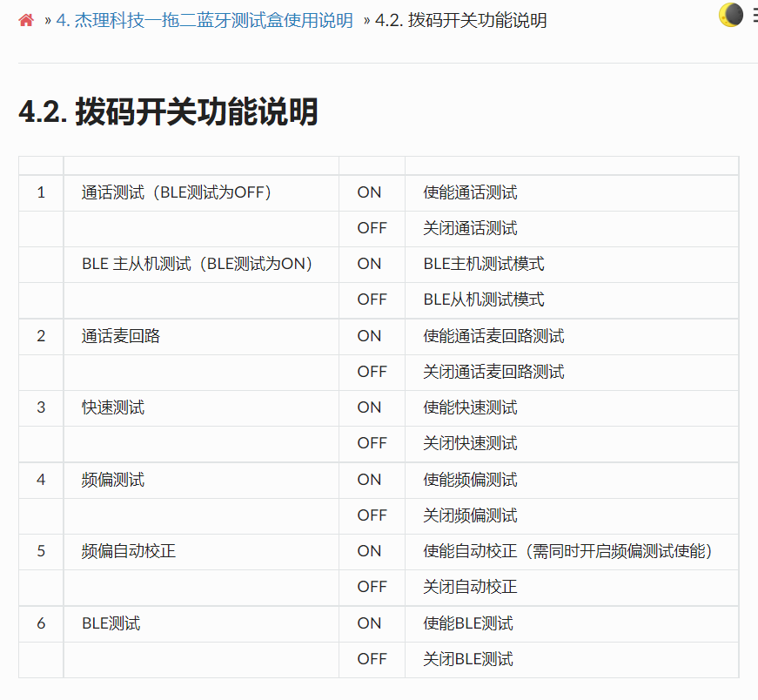758x700 pixels.
Task: Click switch number 1 in the table
Action: pyautogui.click(x=41, y=192)
